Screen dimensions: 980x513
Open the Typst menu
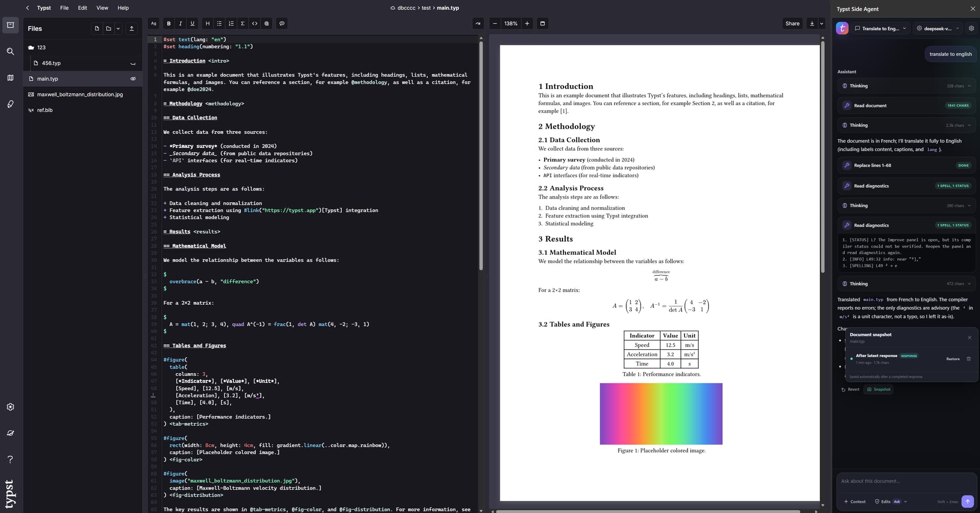pyautogui.click(x=44, y=8)
